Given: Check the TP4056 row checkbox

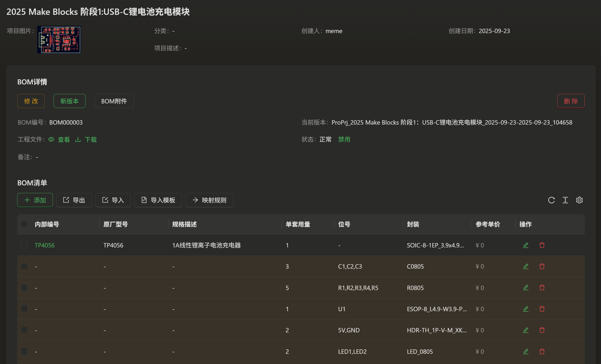Looking at the screenshot, I should [x=24, y=245].
